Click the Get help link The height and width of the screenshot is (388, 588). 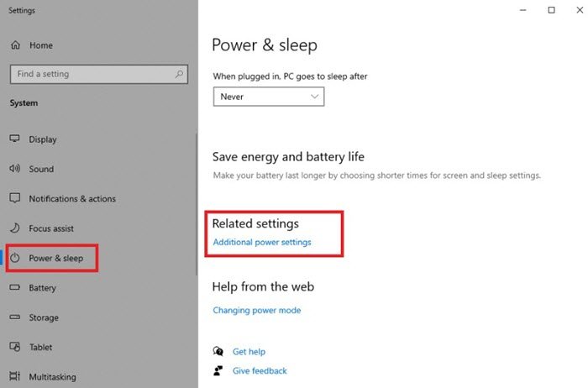[x=250, y=351]
